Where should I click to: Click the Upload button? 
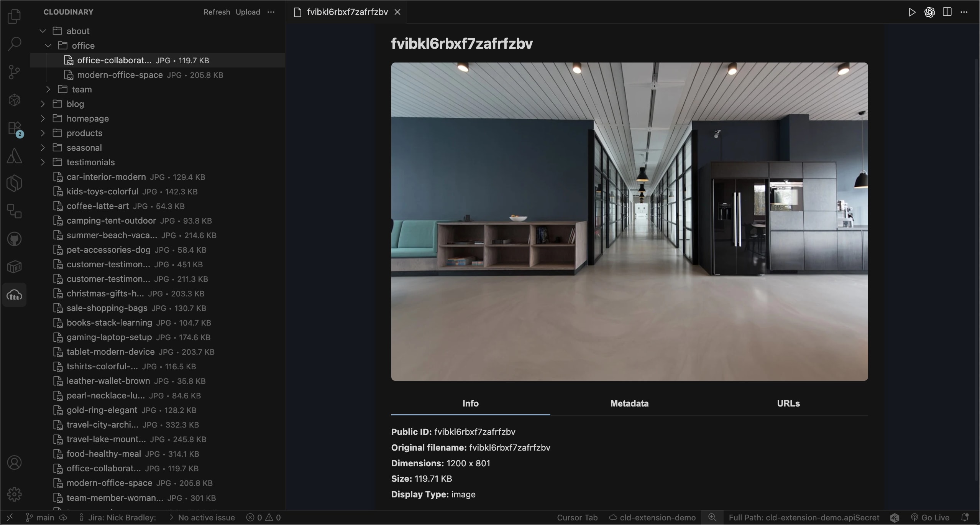click(x=248, y=12)
